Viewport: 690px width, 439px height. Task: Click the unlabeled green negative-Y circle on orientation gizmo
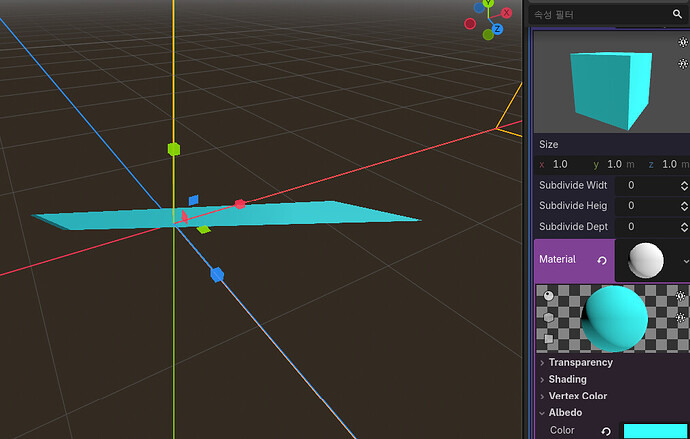pos(488,35)
